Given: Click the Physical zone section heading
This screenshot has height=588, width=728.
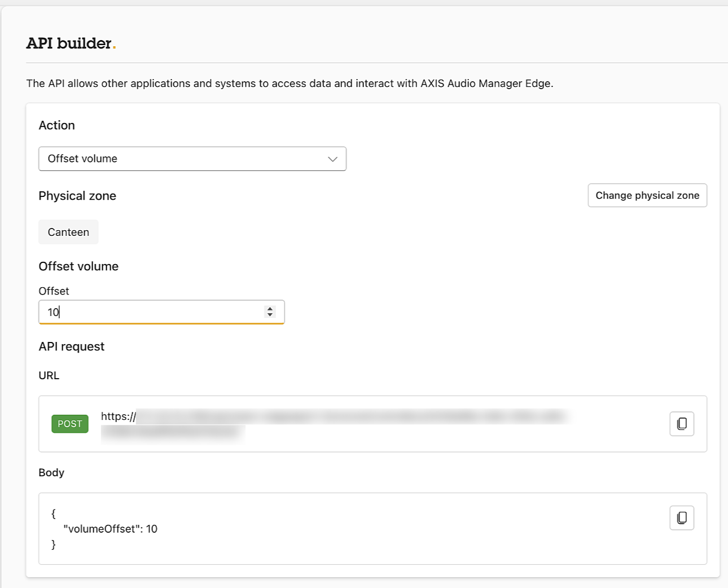Looking at the screenshot, I should pyautogui.click(x=77, y=196).
